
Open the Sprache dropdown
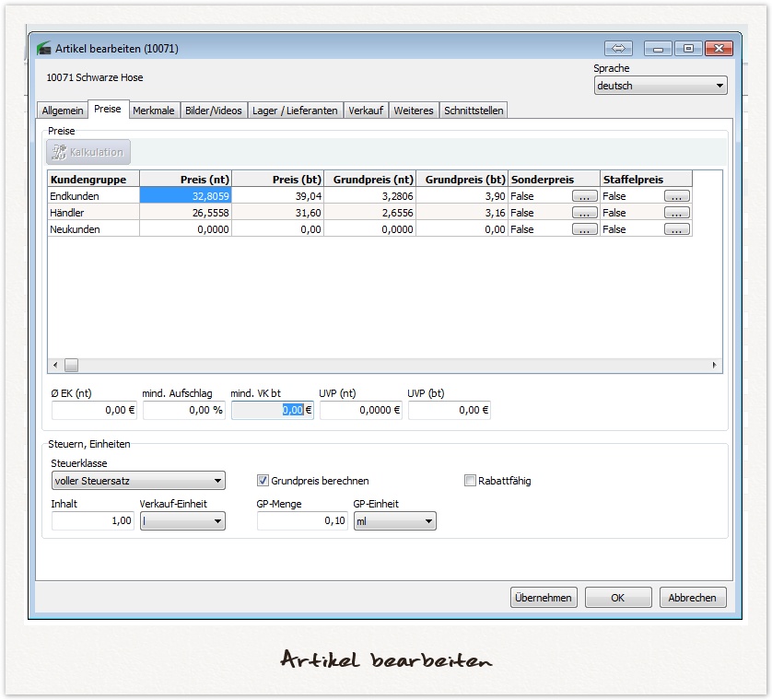[660, 86]
